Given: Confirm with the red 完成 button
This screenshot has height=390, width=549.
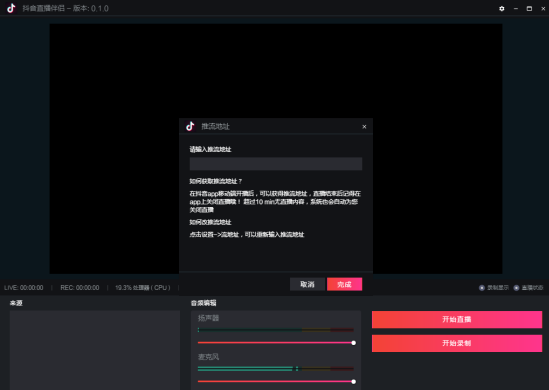Looking at the screenshot, I should pos(344,284).
